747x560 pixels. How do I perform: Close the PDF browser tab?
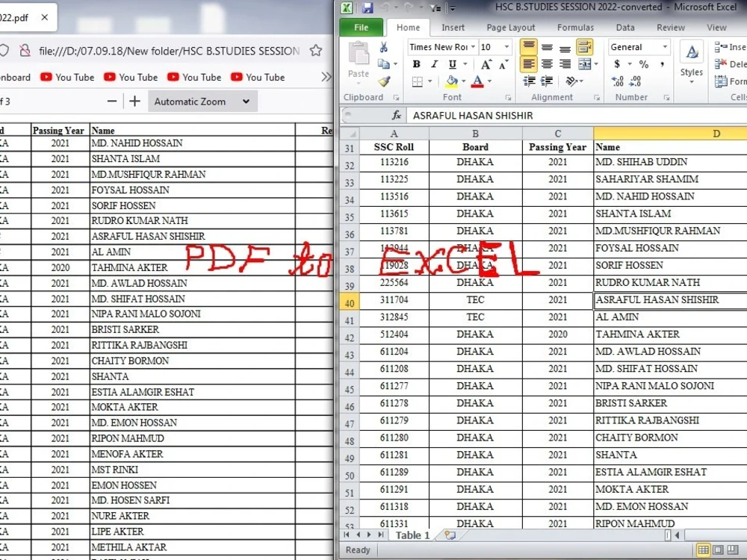point(44,18)
